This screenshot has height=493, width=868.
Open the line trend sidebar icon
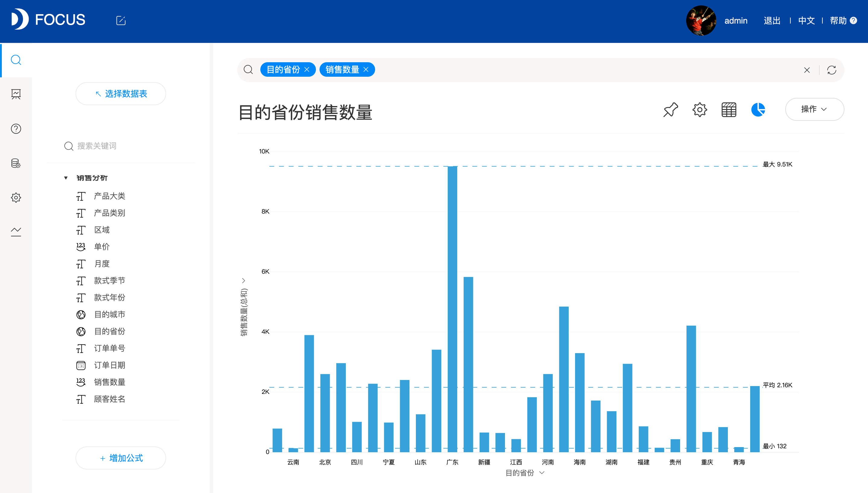point(16,232)
